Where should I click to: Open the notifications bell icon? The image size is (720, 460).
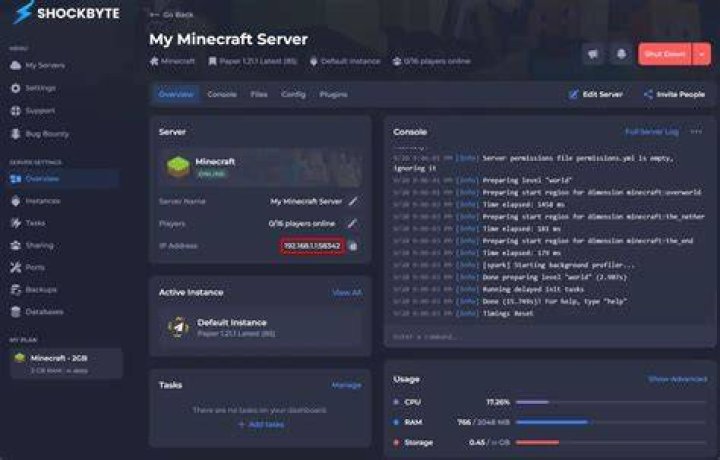[621, 54]
